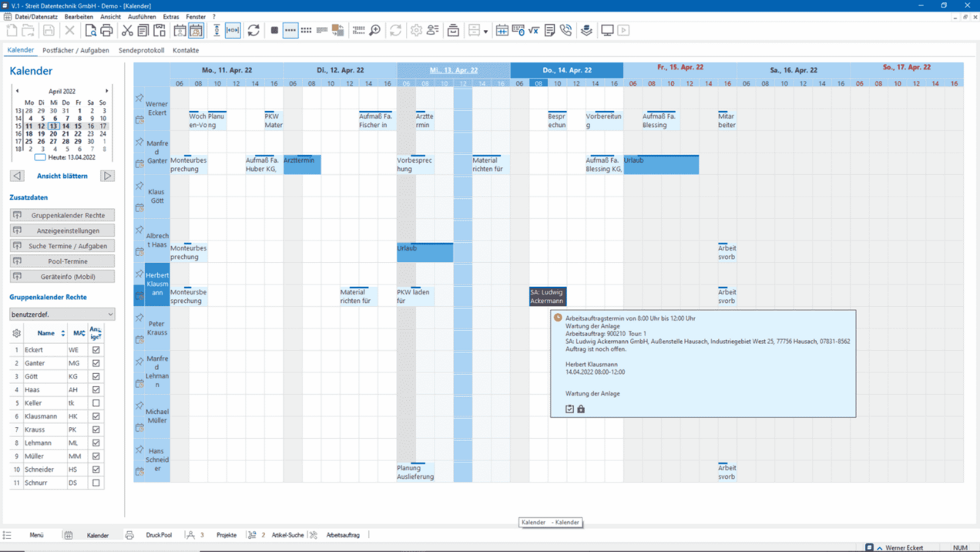Open the benutzerdef. rights dropdown
This screenshot has width=980, height=552.
point(62,315)
